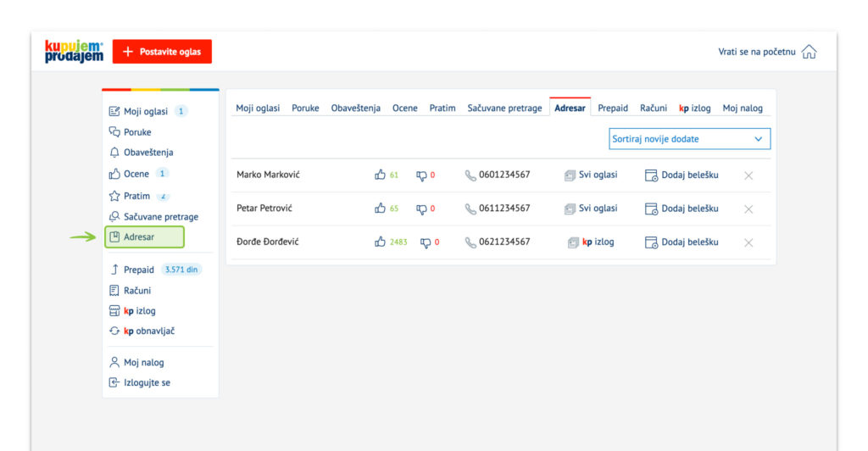Viewport: 868px width, 451px height.
Task: Switch to the Moj nalog top tab
Action: [x=743, y=108]
